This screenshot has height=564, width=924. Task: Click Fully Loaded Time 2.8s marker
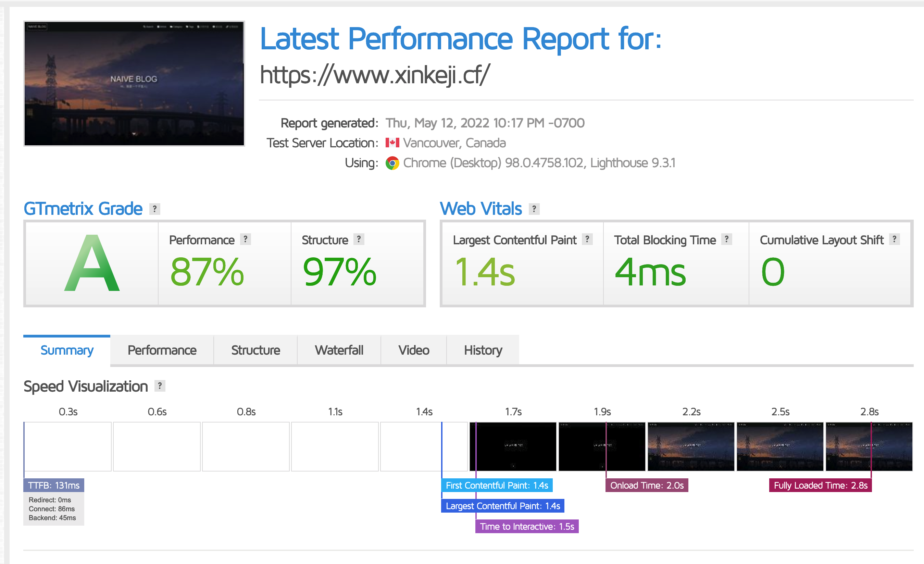[820, 485]
